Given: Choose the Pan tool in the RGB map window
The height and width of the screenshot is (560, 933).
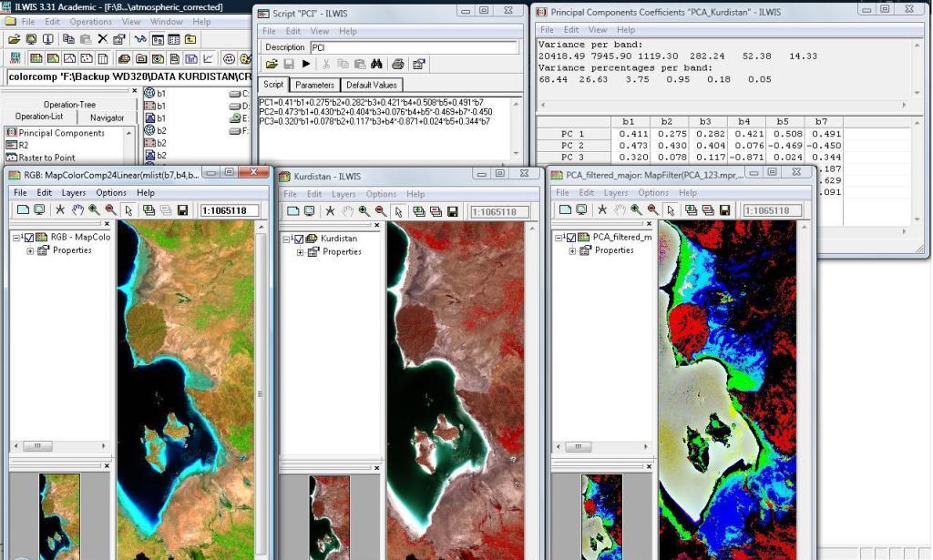Looking at the screenshot, I should pos(78,210).
